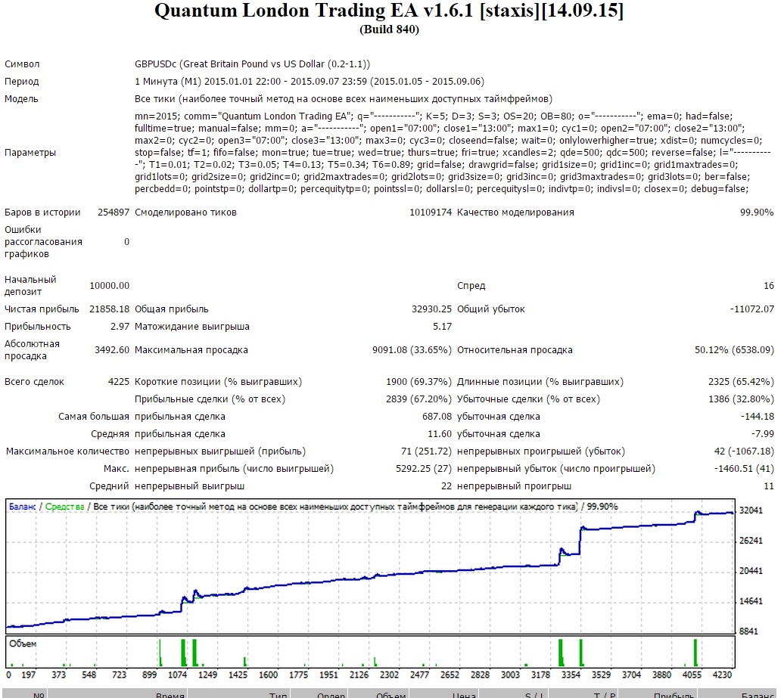Select the average loss trade value '-7.99'
784x698 pixels.
[x=763, y=434]
